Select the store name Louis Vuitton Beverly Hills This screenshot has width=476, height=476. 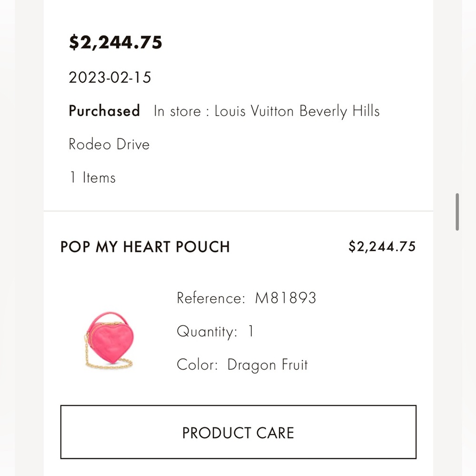click(x=297, y=111)
